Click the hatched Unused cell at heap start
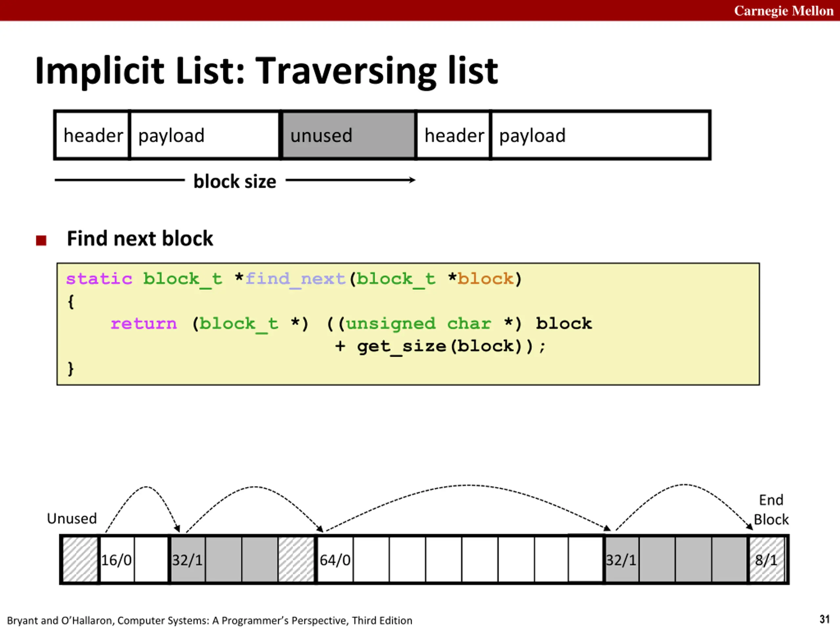Image resolution: width=840 pixels, height=630 pixels. [80, 559]
